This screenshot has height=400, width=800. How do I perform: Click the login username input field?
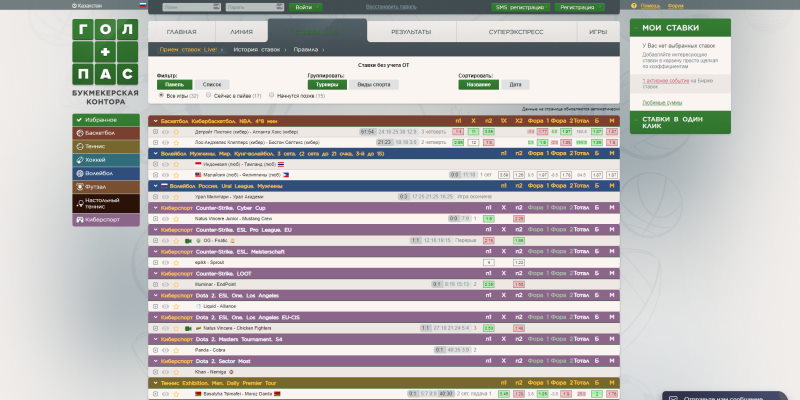click(191, 7)
